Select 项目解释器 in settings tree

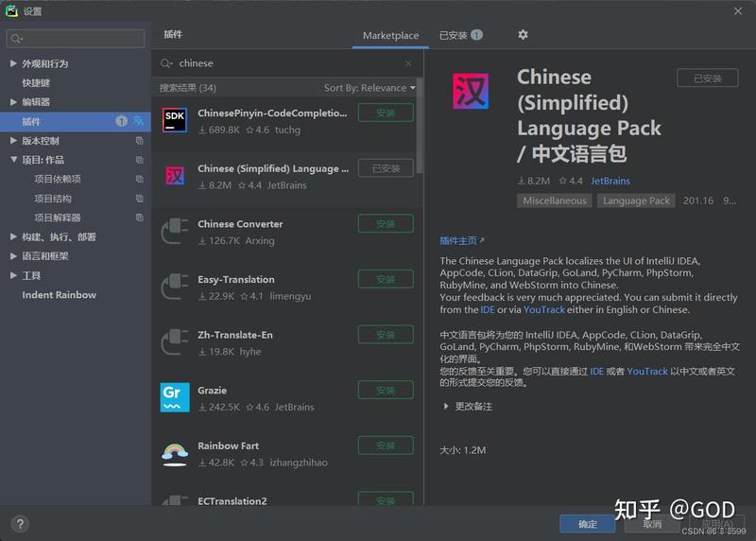(x=58, y=218)
